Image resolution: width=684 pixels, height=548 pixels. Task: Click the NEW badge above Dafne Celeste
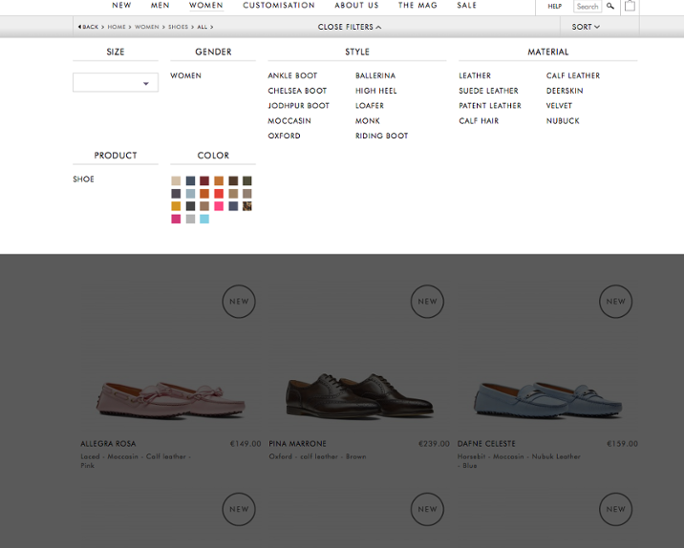coord(616,301)
